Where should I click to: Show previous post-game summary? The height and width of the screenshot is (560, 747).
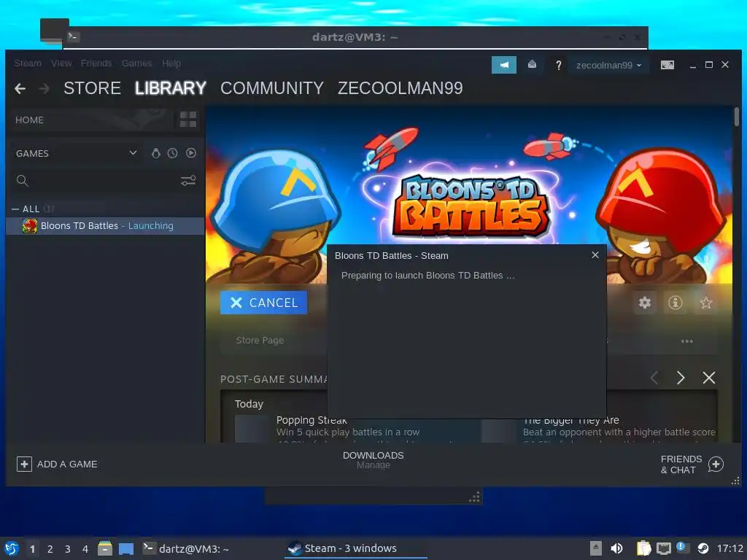[x=654, y=378]
